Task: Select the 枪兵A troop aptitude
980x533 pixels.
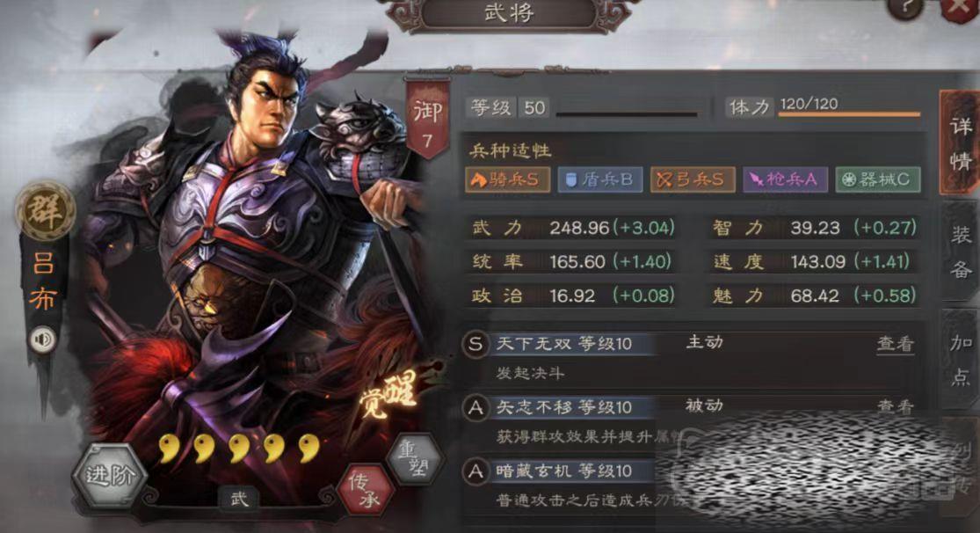Action: [x=785, y=179]
